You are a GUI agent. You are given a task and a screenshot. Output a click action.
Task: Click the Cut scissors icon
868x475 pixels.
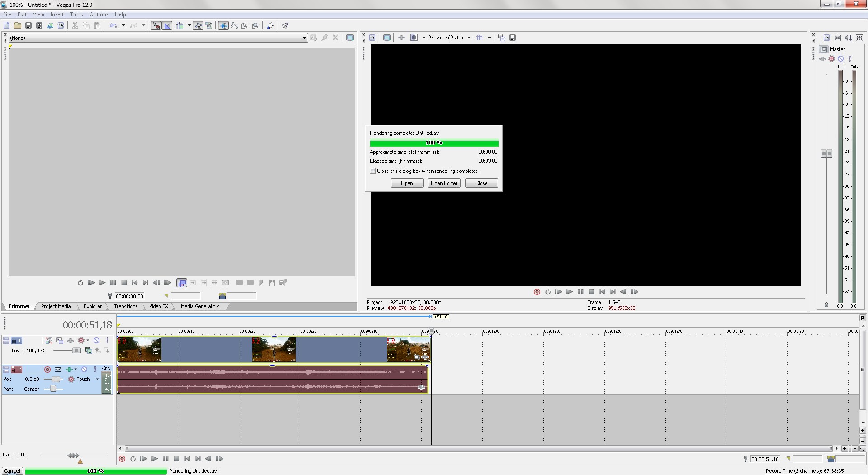(75, 25)
